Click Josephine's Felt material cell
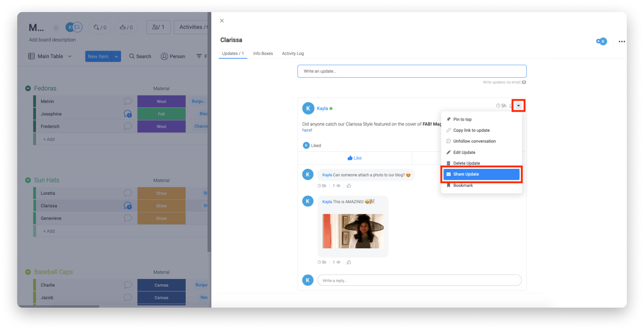This screenshot has width=644, height=330. [161, 114]
